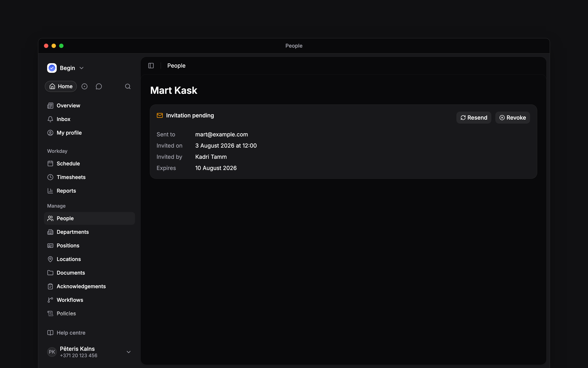Revoke the invitation

513,118
